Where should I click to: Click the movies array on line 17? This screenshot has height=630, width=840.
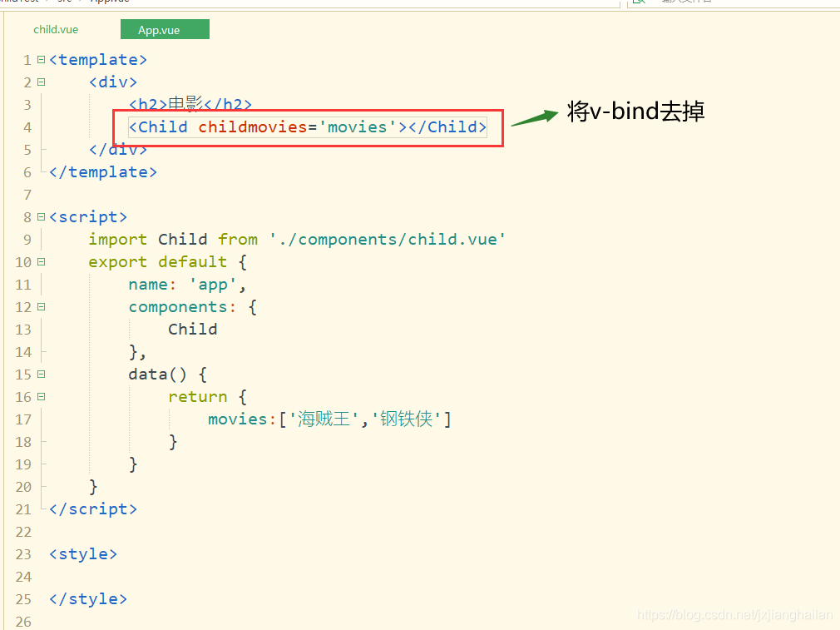point(329,419)
